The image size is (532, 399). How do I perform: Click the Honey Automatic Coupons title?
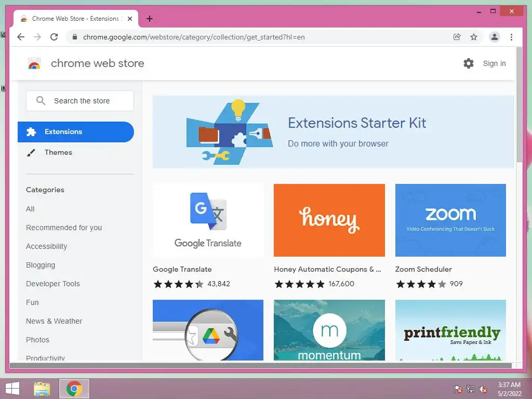click(x=327, y=269)
